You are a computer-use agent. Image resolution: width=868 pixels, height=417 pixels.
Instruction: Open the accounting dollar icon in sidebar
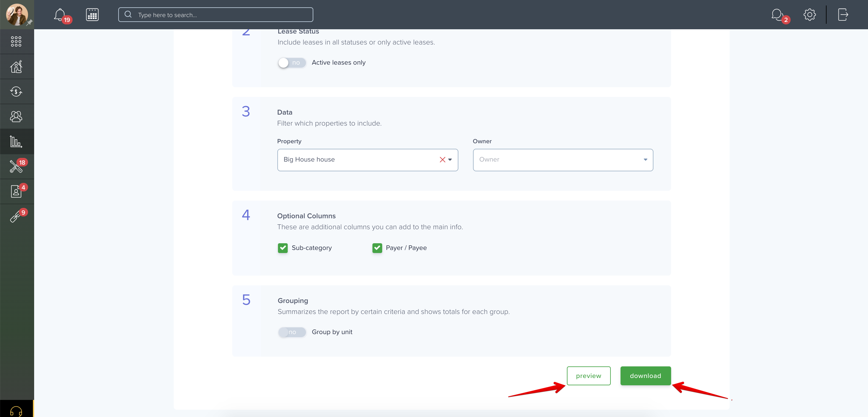coord(16,91)
